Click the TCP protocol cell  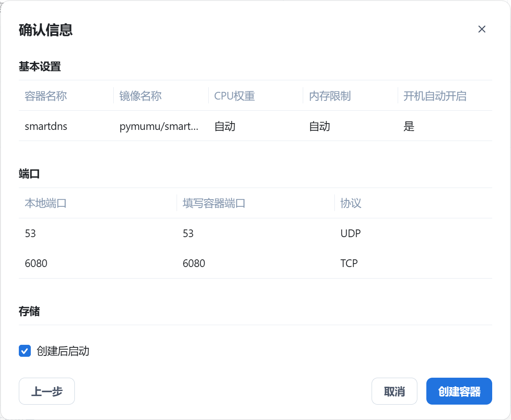349,264
